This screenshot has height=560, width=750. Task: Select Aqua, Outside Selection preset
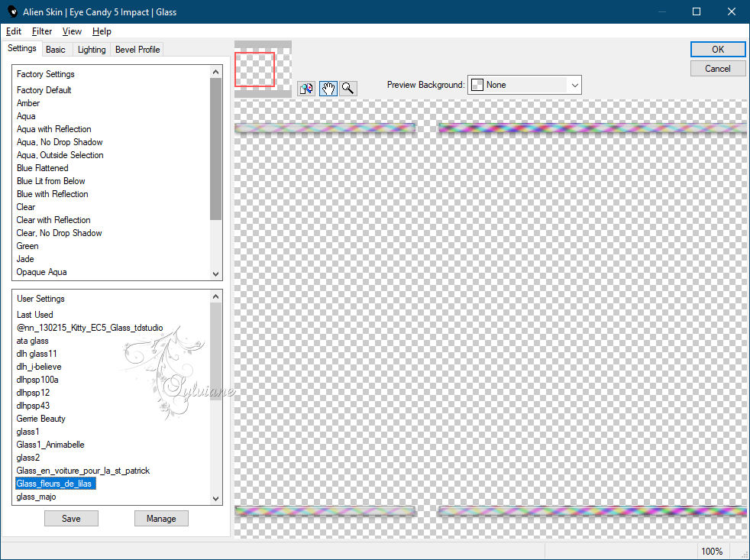60,154
